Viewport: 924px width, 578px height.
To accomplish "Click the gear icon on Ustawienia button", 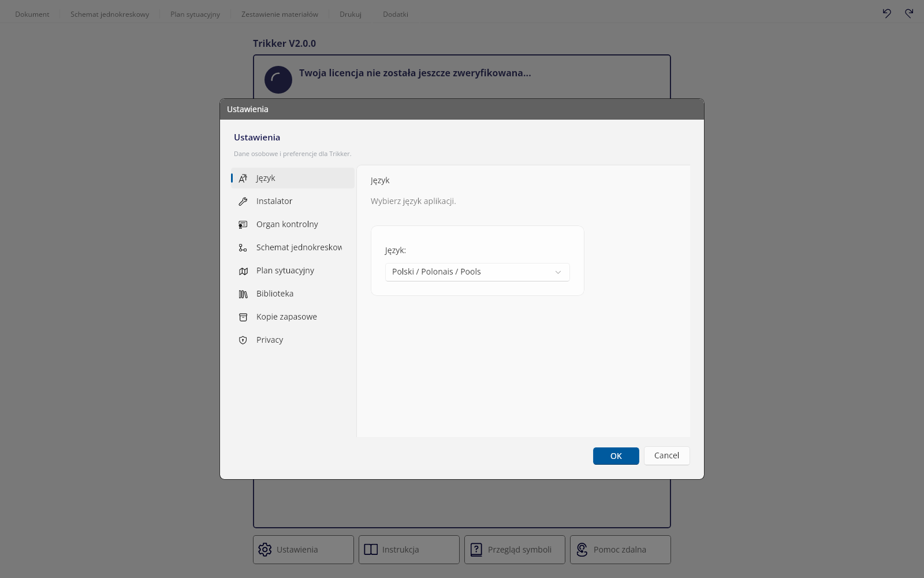I will click(x=265, y=550).
